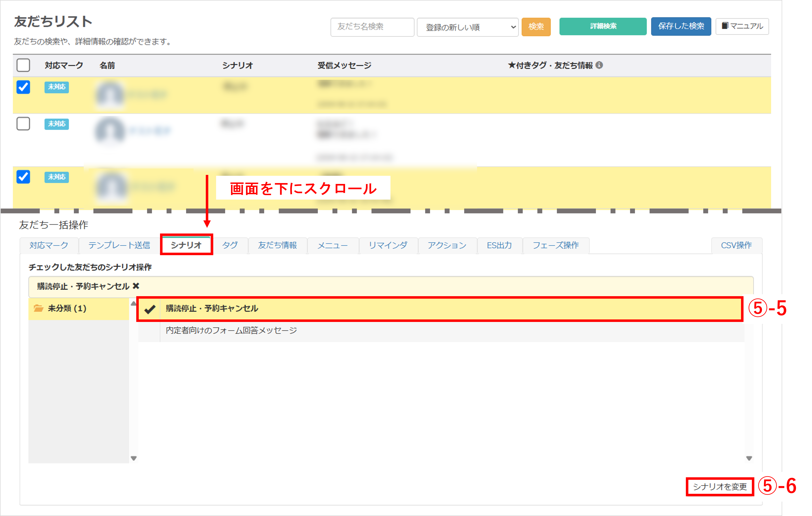The width and height of the screenshot is (812, 516).
Task: Click the シナリオを変更 button
Action: (720, 487)
